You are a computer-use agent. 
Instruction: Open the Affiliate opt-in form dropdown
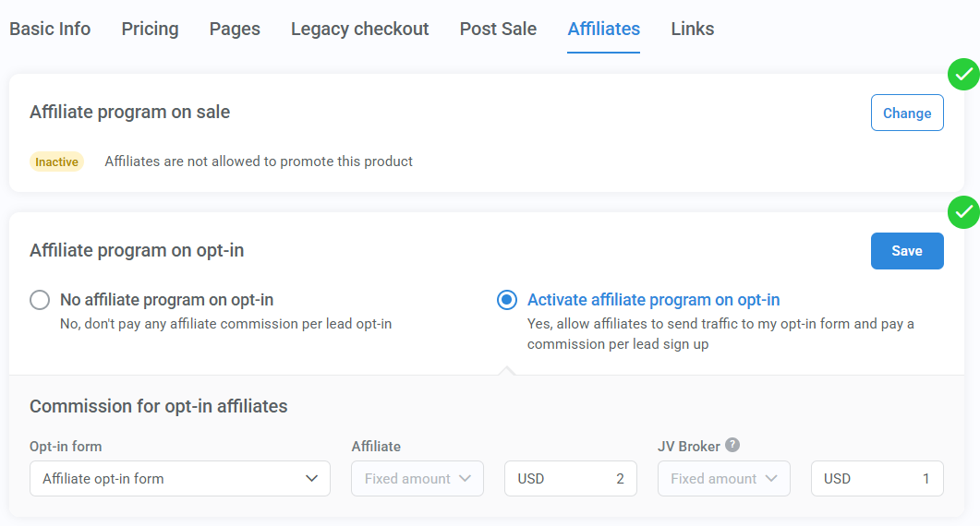[x=180, y=479]
